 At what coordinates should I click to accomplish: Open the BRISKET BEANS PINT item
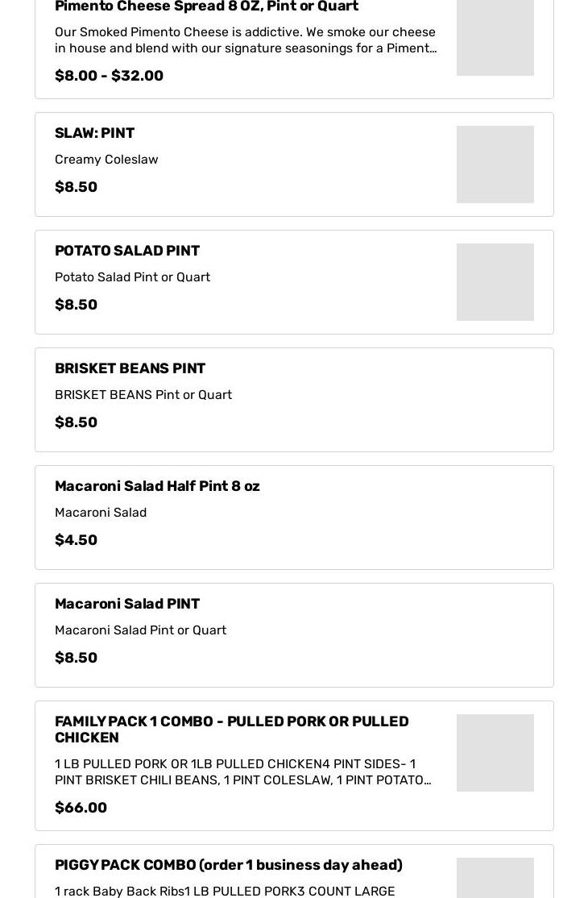point(130,368)
